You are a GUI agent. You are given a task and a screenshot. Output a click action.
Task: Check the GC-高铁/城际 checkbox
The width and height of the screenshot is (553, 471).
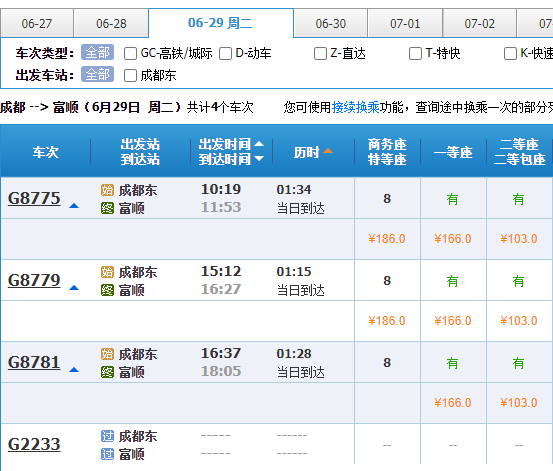pos(130,54)
